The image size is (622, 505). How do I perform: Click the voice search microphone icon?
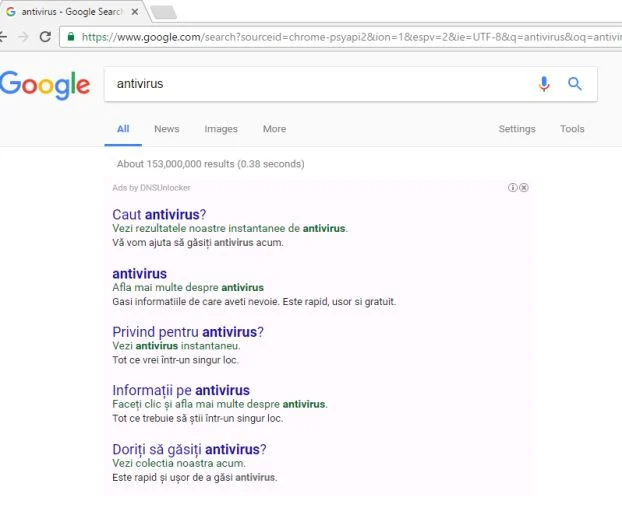coord(544,84)
